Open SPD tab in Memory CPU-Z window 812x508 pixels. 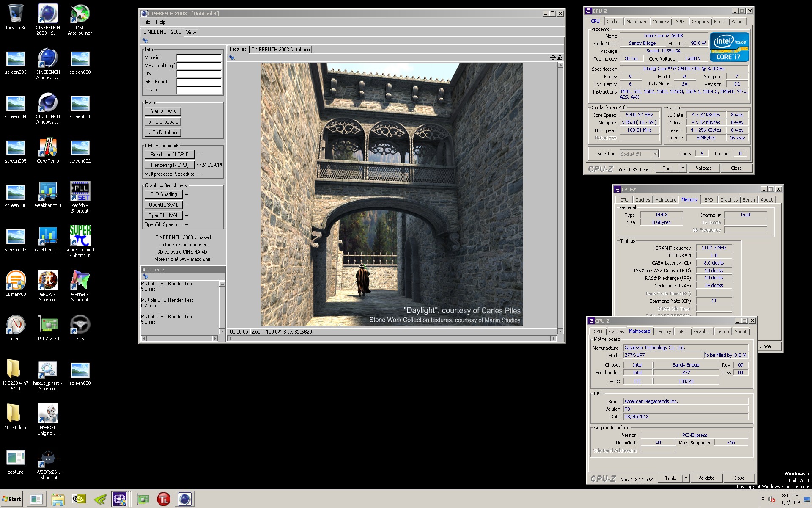(708, 200)
